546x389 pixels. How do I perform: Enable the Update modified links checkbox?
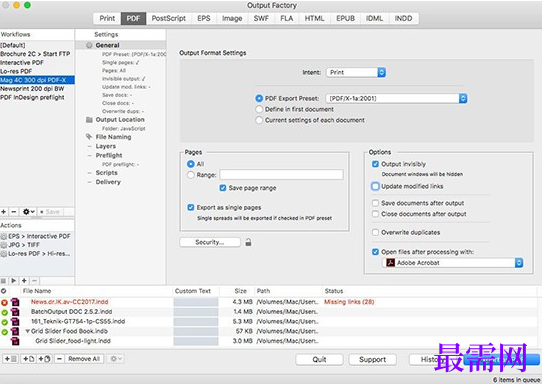point(375,186)
